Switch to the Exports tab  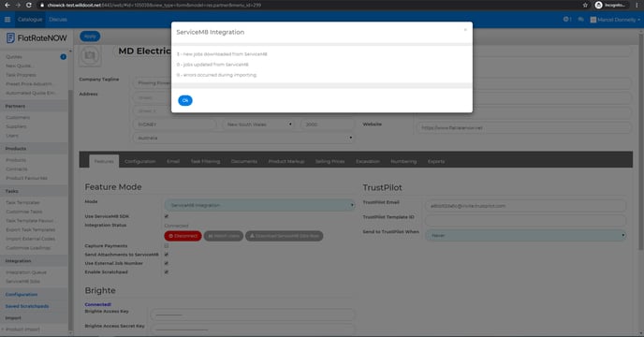tap(436, 161)
